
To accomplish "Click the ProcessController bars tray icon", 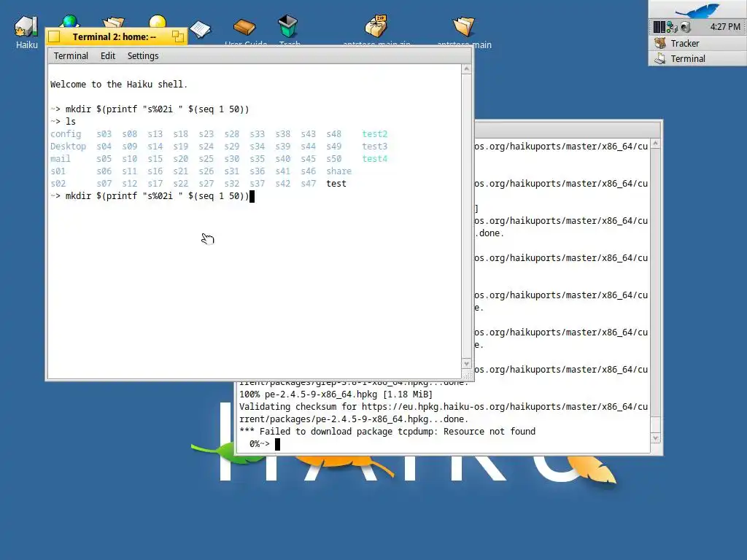I will point(659,27).
